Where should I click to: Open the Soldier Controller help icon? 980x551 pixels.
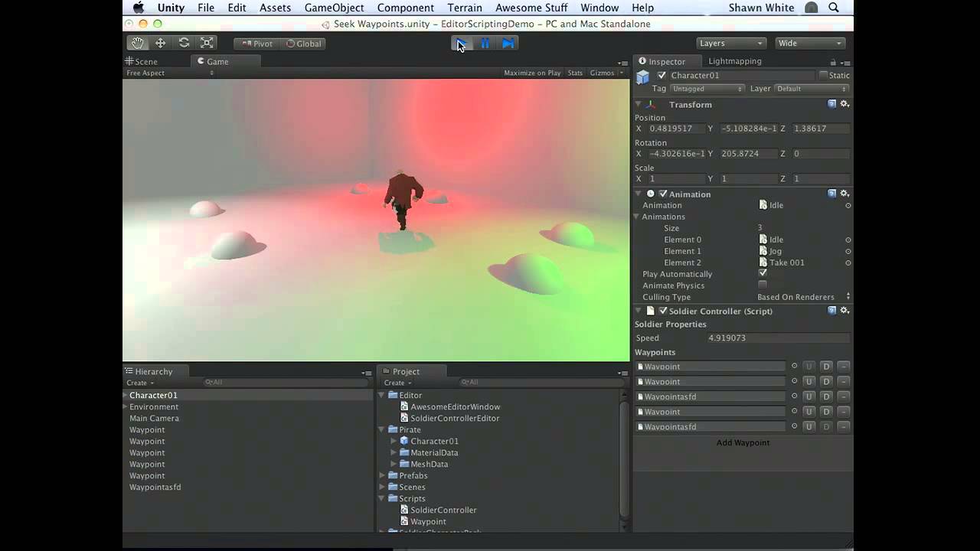(831, 311)
